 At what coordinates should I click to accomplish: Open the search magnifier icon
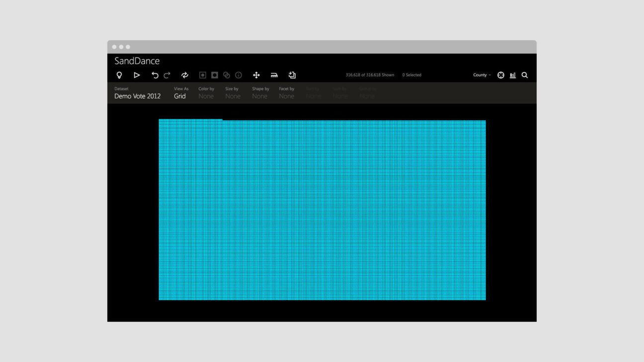(525, 74)
